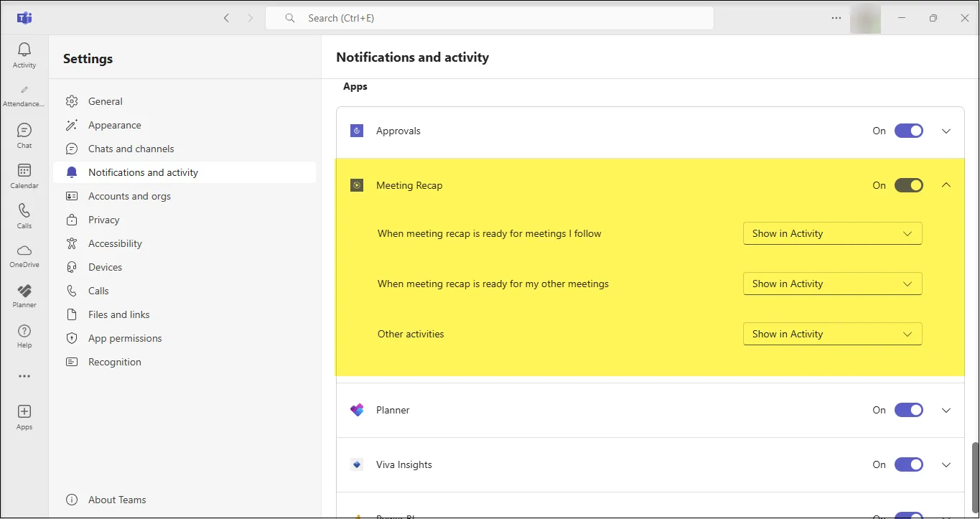Turn off Approvals notifications toggle

click(x=909, y=131)
